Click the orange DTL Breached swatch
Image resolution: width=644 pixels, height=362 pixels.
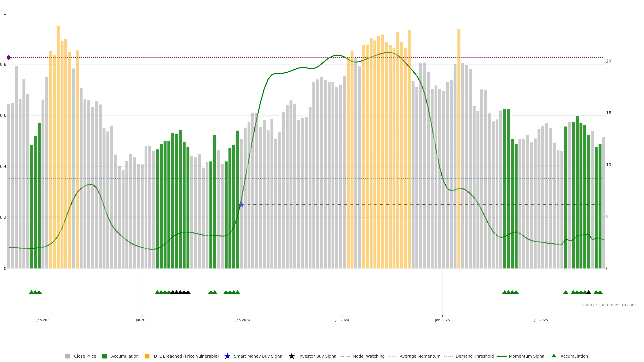pyautogui.click(x=147, y=356)
